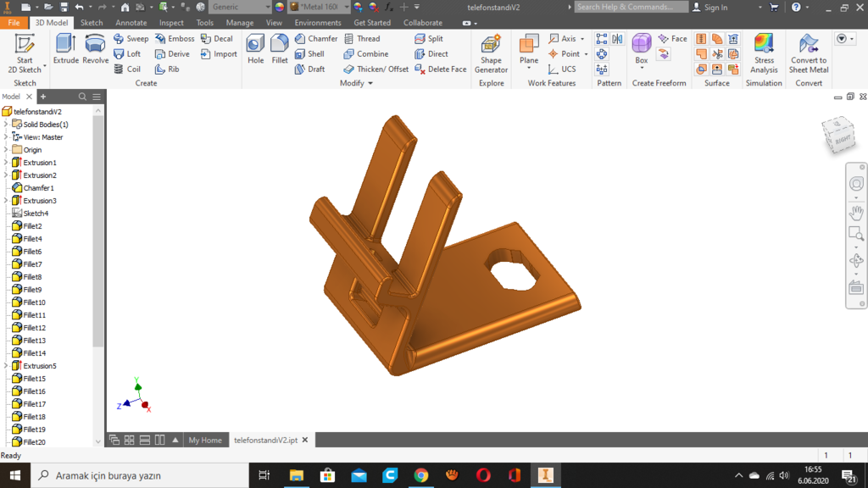
Task: Click the Windows taskbar search box
Action: coord(140,475)
